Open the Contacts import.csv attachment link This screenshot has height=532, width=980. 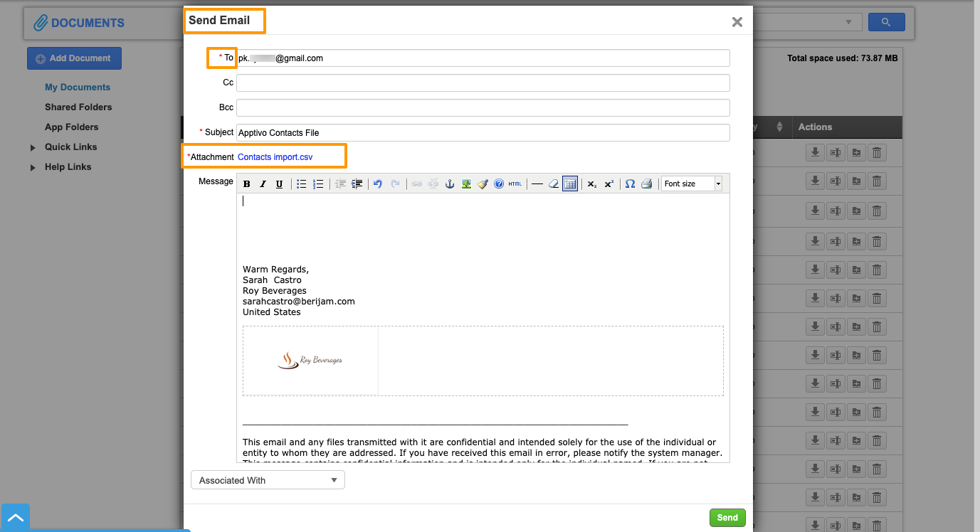tap(275, 156)
